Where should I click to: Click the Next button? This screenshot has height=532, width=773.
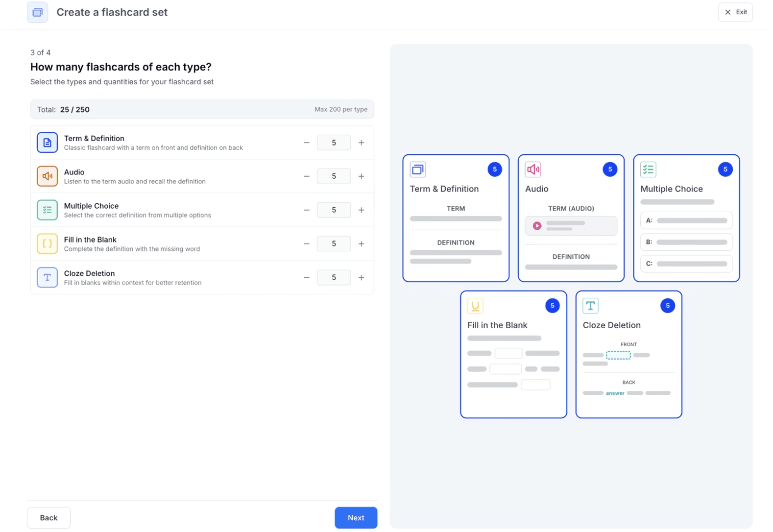(x=356, y=518)
